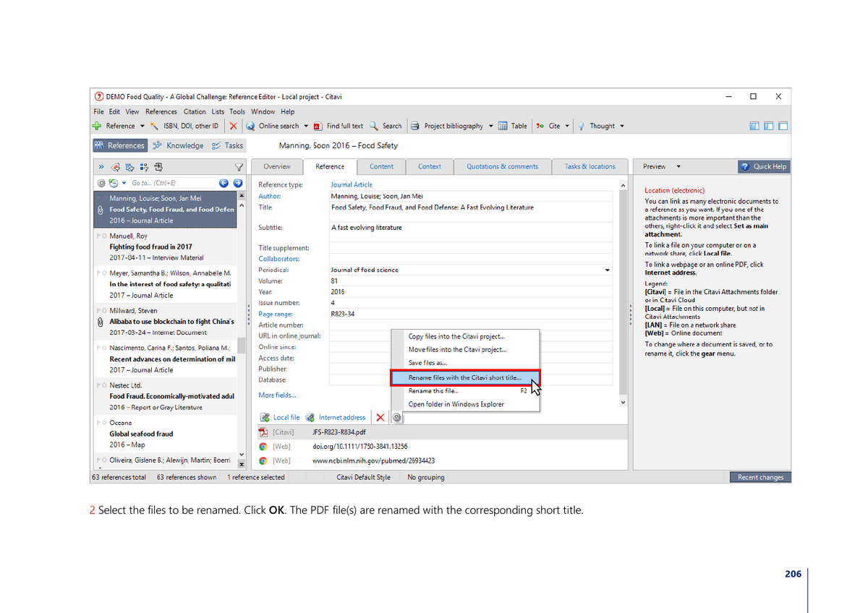The height and width of the screenshot is (613, 868).
Task: Select the Global seafood fraud reference
Action: click(165, 434)
